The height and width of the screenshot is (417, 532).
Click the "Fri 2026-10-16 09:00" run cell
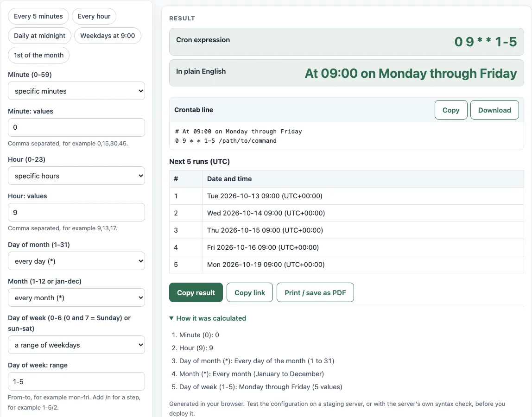click(363, 247)
